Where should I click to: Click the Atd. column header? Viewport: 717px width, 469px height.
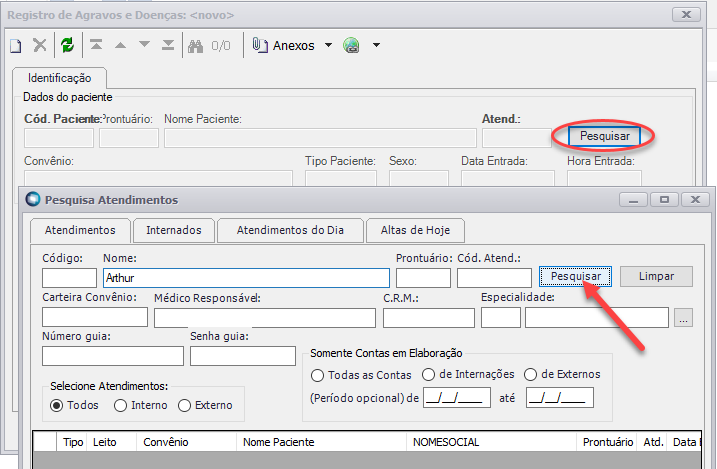coord(653,442)
